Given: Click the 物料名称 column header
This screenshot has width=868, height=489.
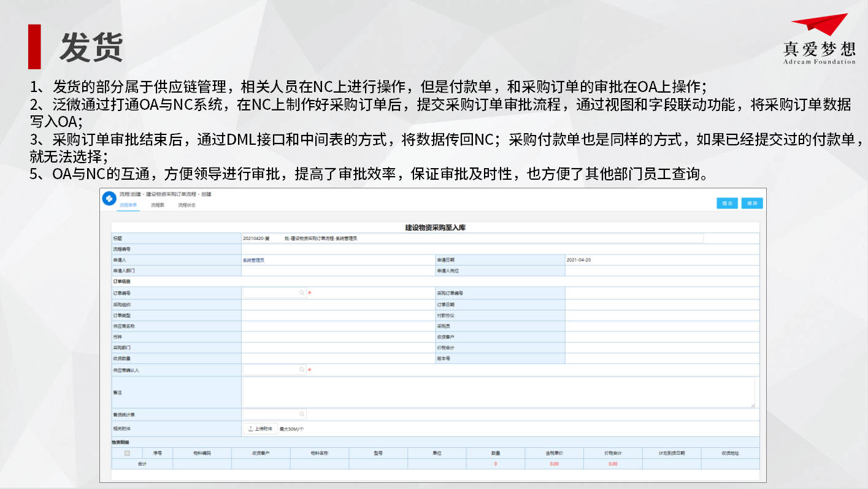Looking at the screenshot, I should [x=320, y=453].
